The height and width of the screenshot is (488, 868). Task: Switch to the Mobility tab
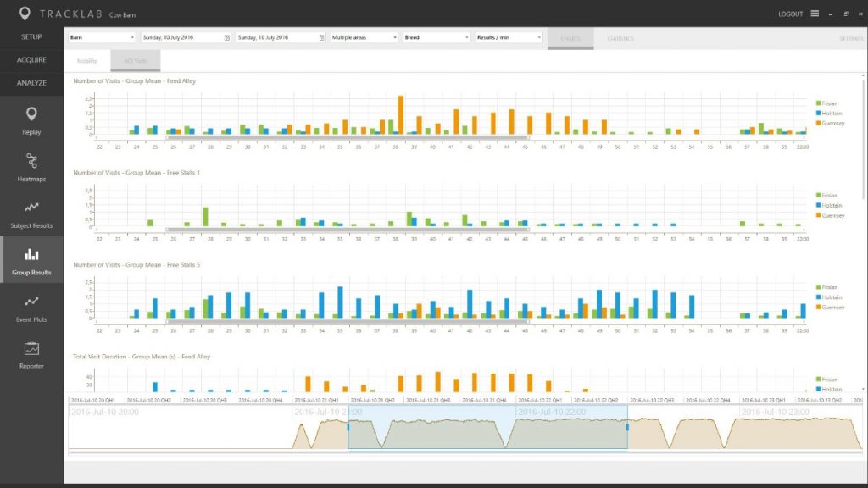pos(87,61)
